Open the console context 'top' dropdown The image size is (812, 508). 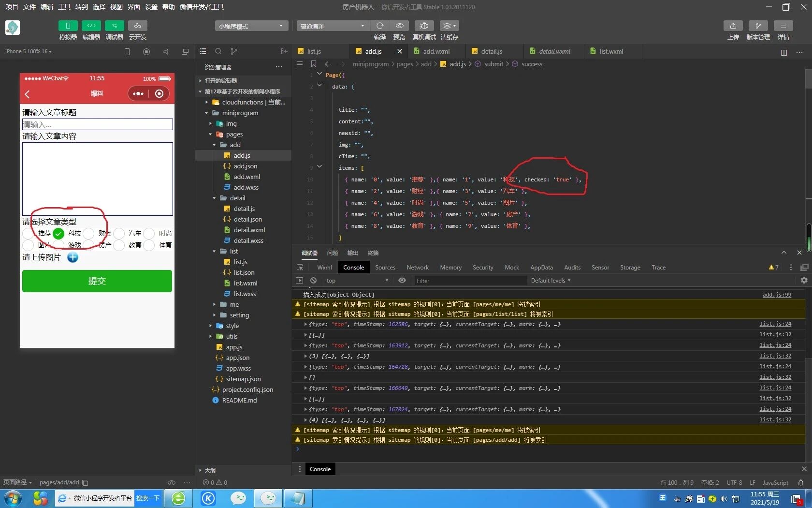(x=357, y=281)
